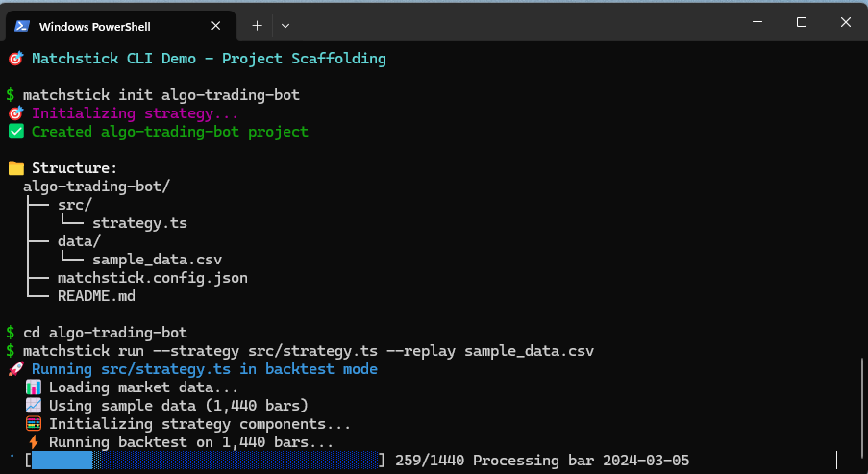Click the '259/1440' progress counter
Image resolution: width=868 pixels, height=474 pixels.
(430, 461)
